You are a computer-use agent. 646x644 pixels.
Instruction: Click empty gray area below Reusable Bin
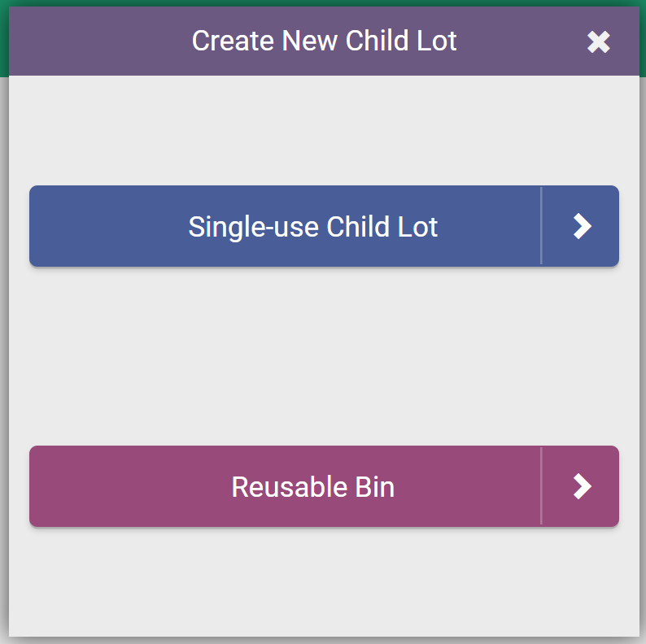click(x=324, y=581)
